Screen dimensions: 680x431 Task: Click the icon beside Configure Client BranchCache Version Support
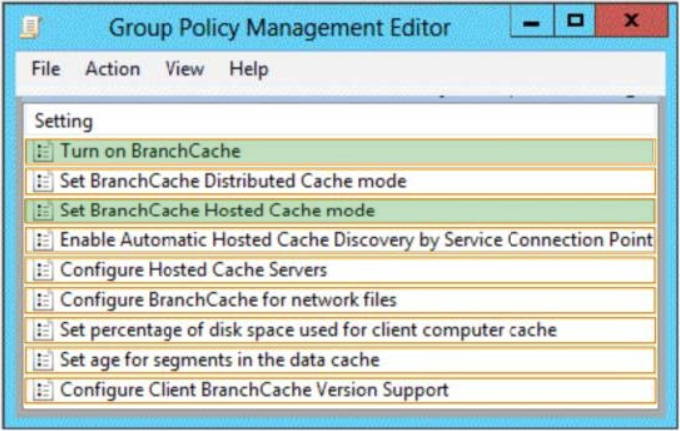pyautogui.click(x=43, y=390)
